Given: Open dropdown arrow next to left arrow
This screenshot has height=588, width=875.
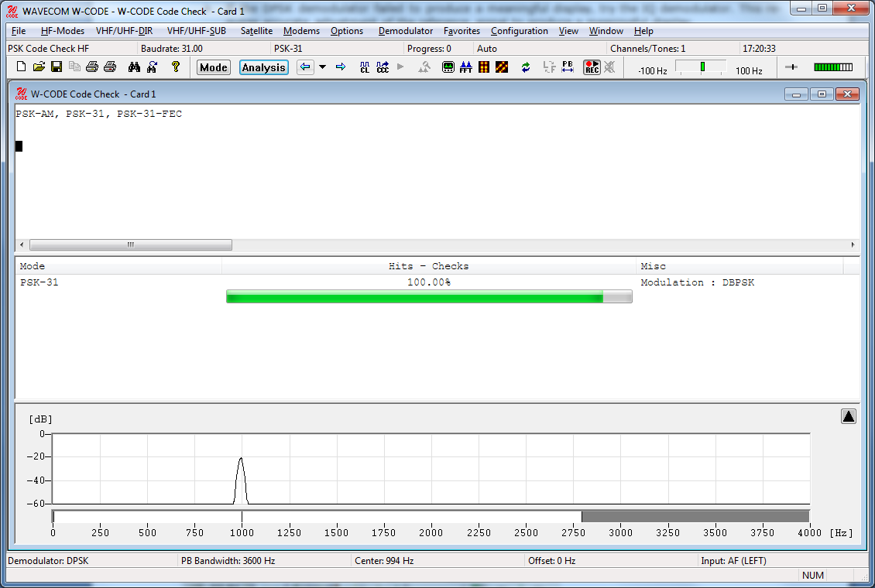Looking at the screenshot, I should (x=322, y=67).
